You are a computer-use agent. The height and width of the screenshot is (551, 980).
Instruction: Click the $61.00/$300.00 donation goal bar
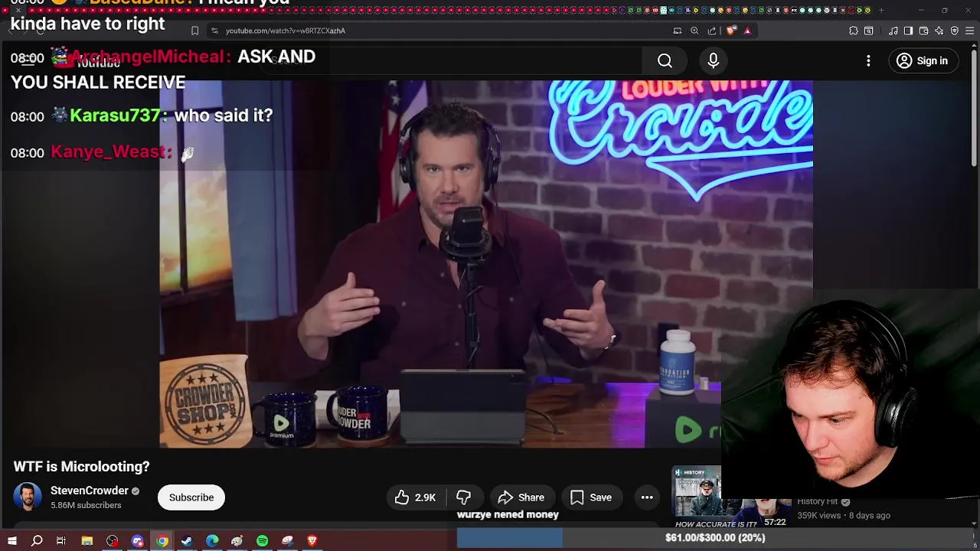click(x=715, y=538)
